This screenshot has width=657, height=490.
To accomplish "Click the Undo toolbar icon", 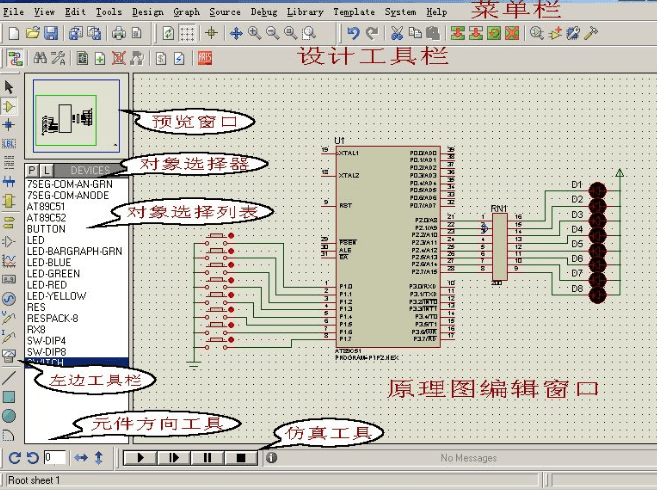I will 354,33.
